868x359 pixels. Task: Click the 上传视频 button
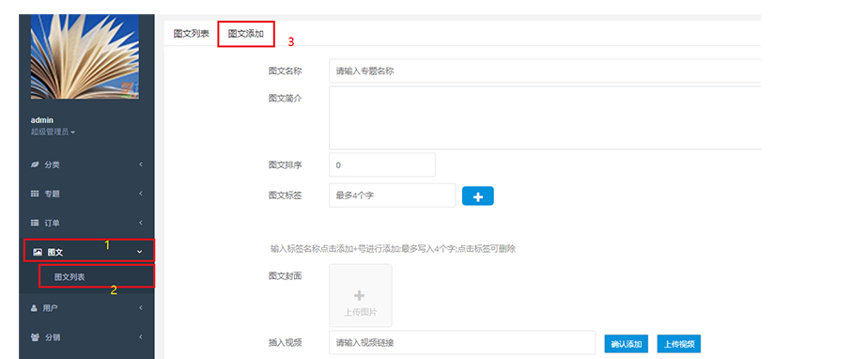(679, 344)
